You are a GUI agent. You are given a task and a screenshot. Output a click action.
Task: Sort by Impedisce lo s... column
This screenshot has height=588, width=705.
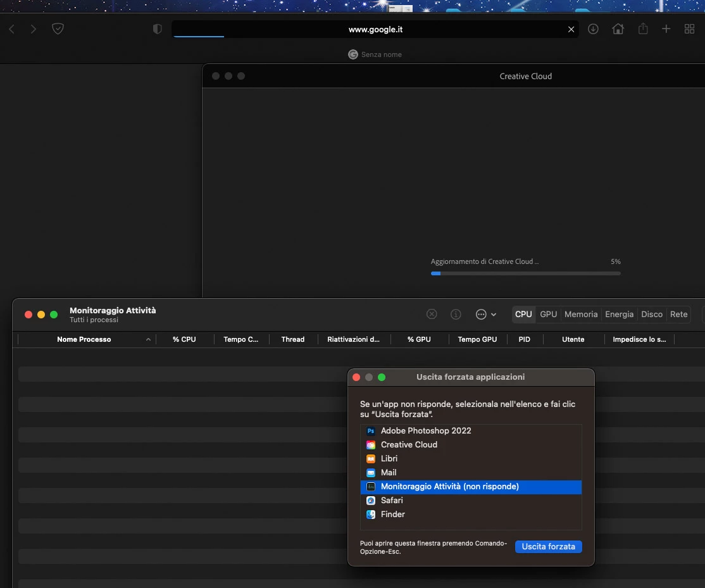point(639,339)
